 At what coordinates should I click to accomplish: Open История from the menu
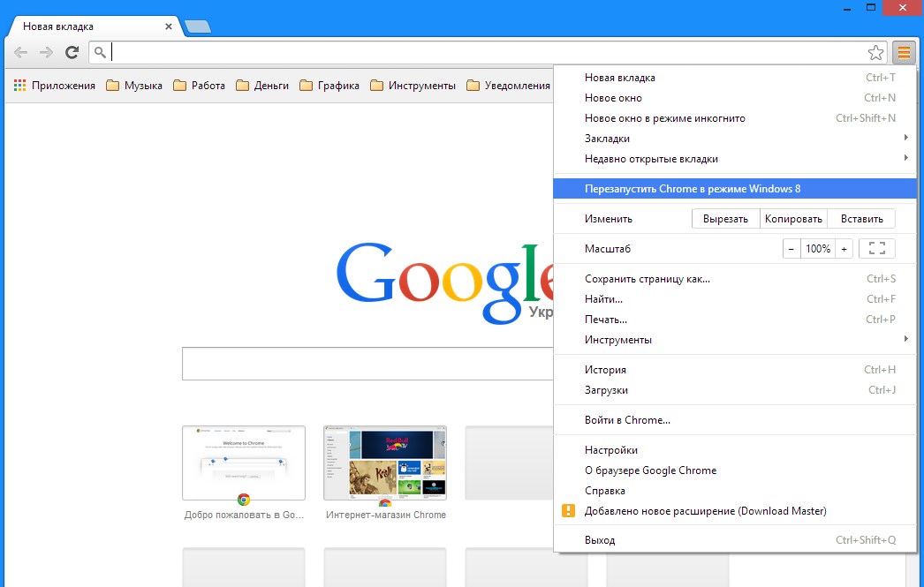[735, 370]
